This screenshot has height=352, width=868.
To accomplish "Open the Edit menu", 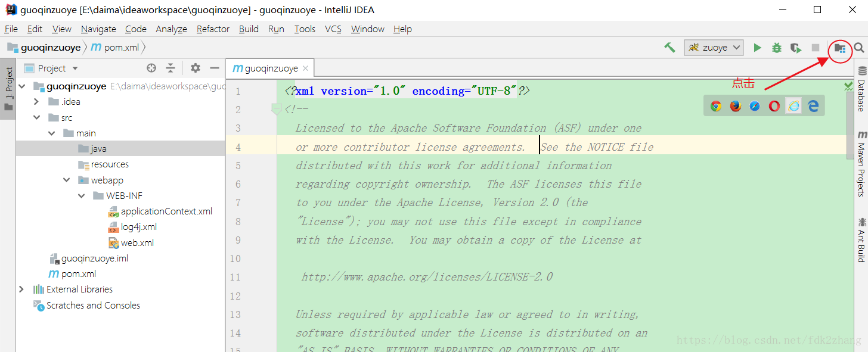I will (35, 29).
